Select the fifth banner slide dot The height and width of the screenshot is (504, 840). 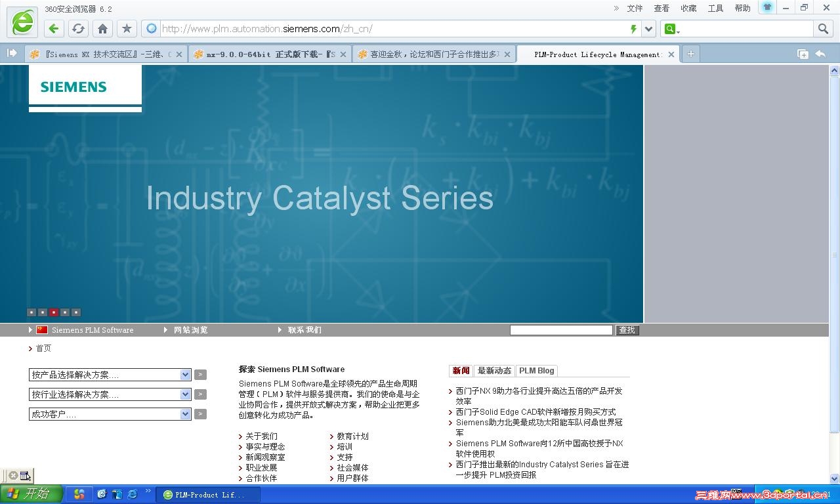coord(76,312)
